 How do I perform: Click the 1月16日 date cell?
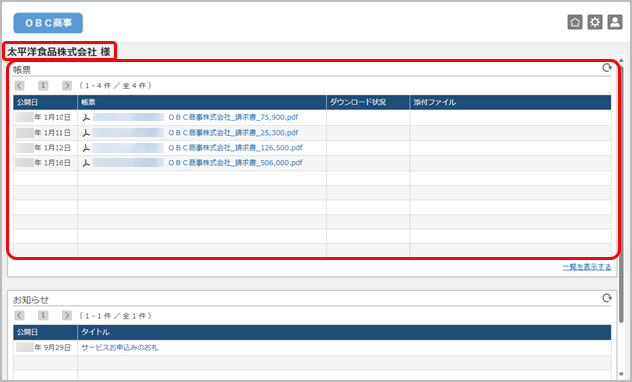pos(46,163)
